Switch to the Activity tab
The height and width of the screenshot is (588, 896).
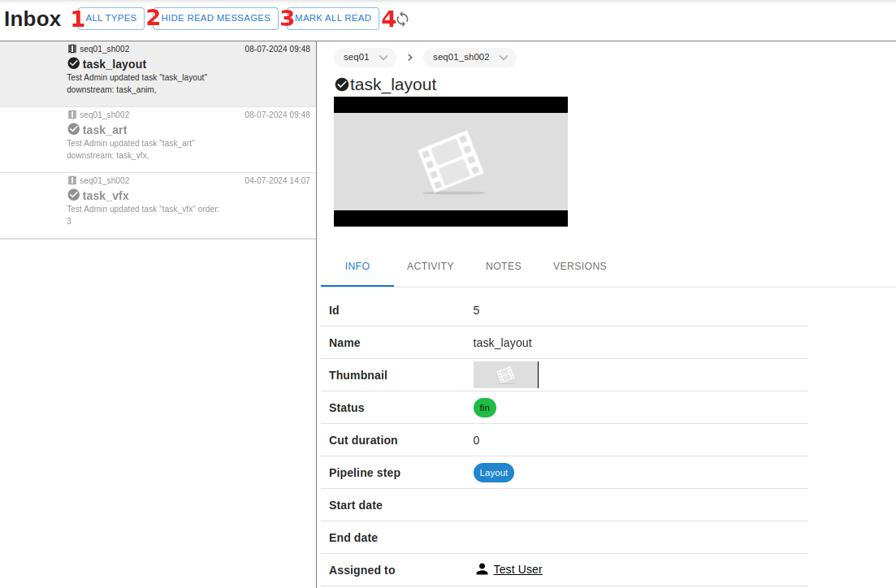430,266
